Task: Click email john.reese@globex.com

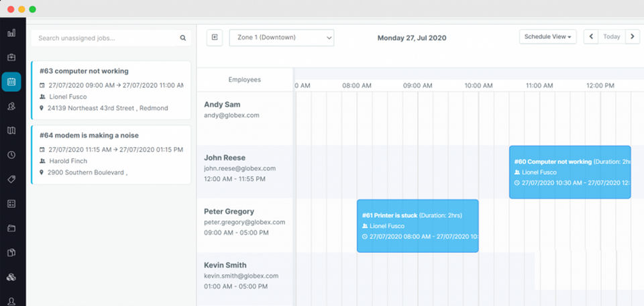Action: [240, 168]
